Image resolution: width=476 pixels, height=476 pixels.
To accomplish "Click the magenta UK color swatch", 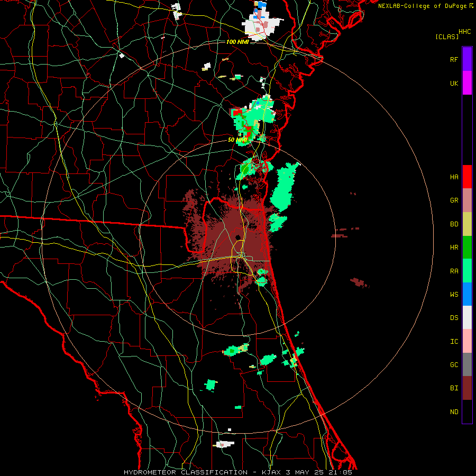I will click(x=467, y=83).
